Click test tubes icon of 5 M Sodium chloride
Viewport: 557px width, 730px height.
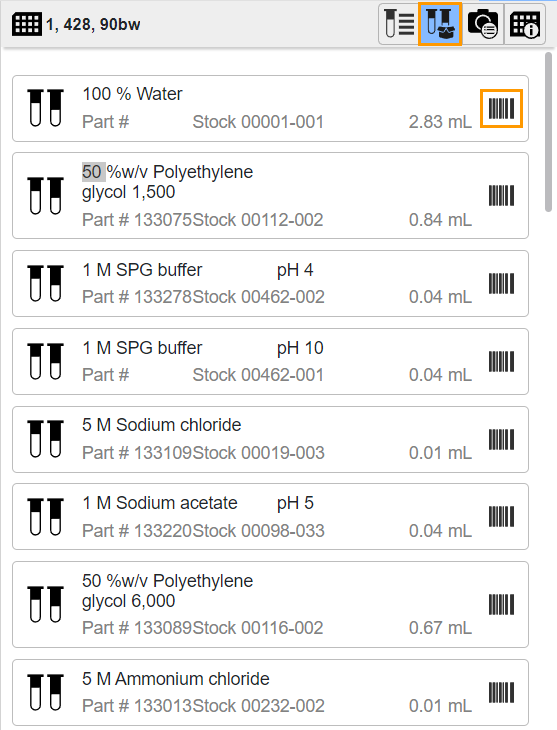click(45, 439)
